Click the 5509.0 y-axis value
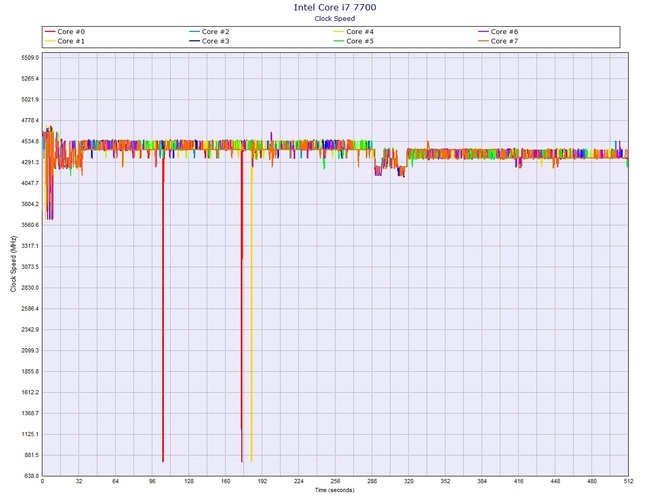This screenshot has height=502, width=670. pos(30,57)
